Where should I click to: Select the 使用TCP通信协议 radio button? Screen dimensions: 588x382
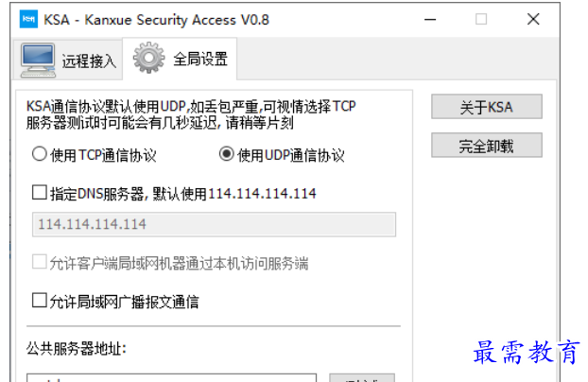pos(40,154)
